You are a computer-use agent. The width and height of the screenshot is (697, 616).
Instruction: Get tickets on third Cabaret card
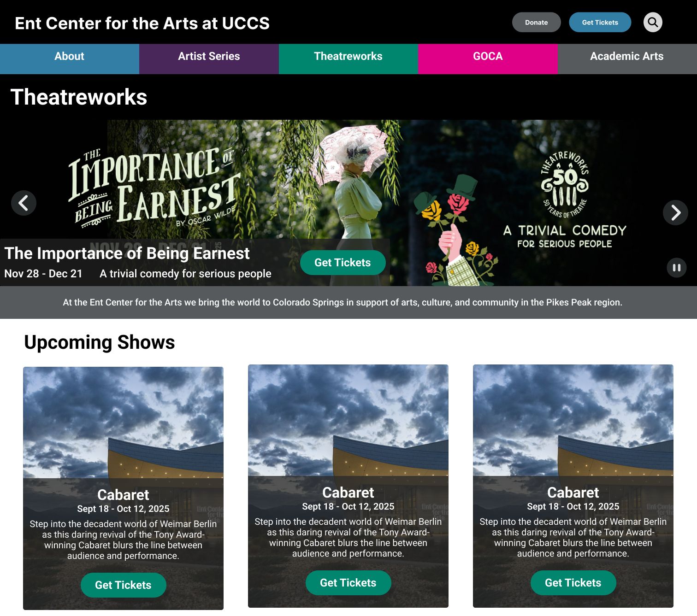[573, 583]
